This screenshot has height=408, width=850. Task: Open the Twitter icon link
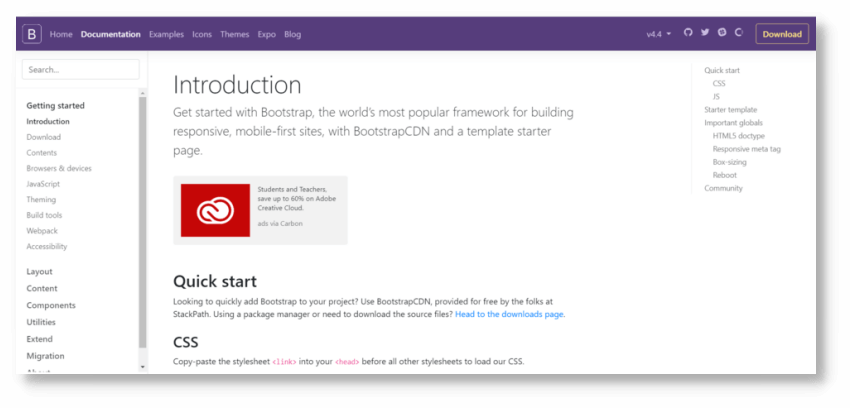tap(705, 33)
